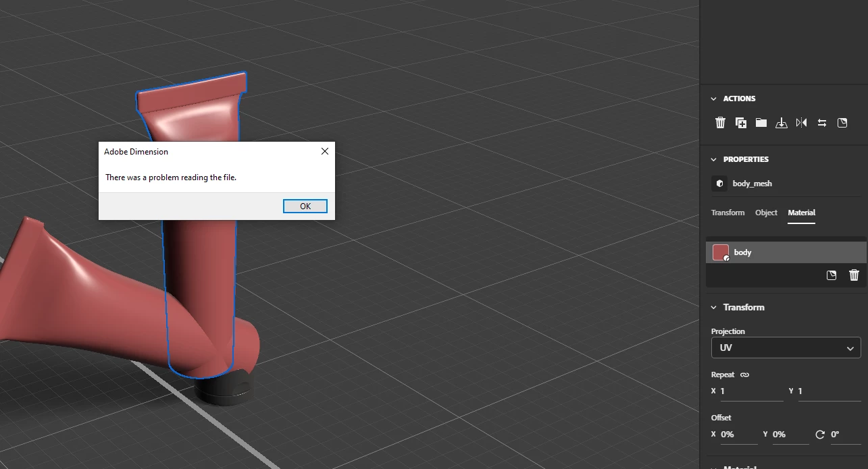
Task: Click the rotation 0° field
Action: click(846, 435)
